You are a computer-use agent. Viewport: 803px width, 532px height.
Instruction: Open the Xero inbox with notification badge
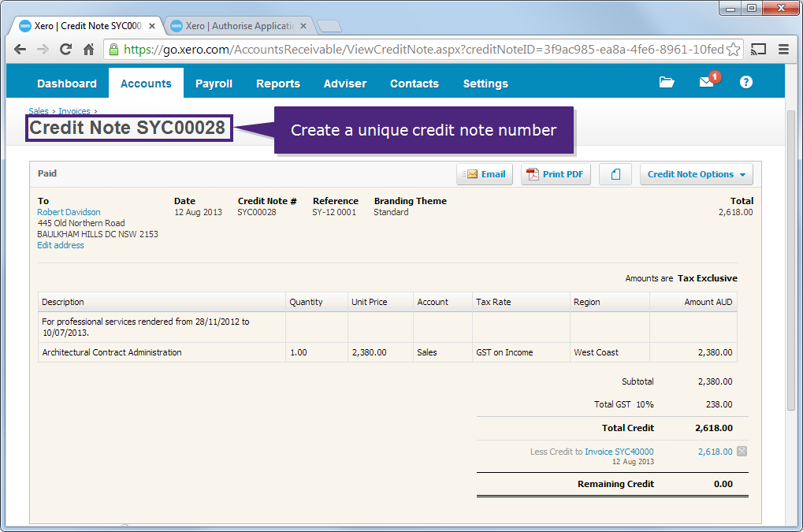tap(705, 81)
